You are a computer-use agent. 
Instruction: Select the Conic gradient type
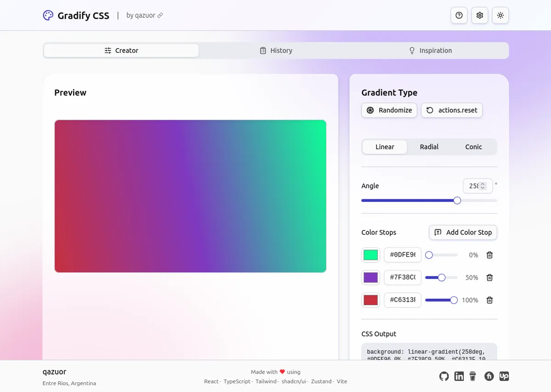point(473,146)
